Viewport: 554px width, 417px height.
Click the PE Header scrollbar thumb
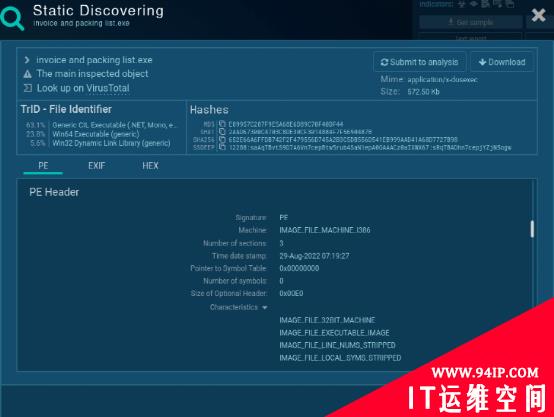pos(532,229)
